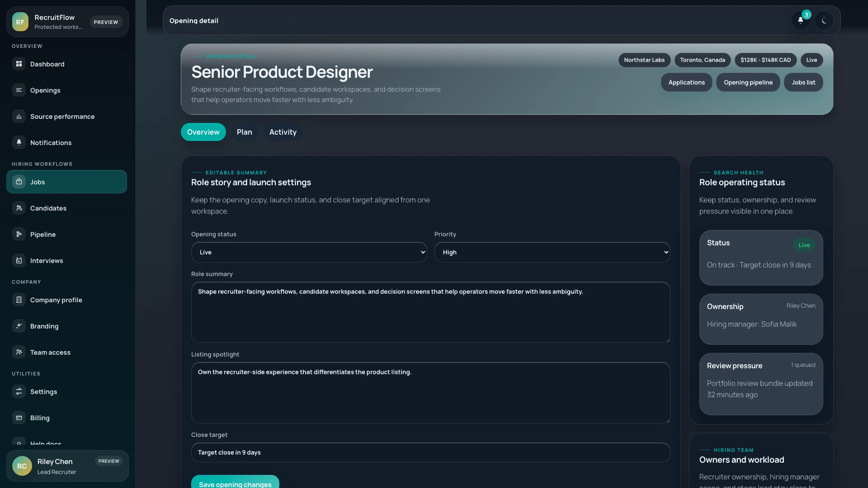868x488 pixels.
Task: Select the Source performance chart icon
Action: tap(19, 117)
